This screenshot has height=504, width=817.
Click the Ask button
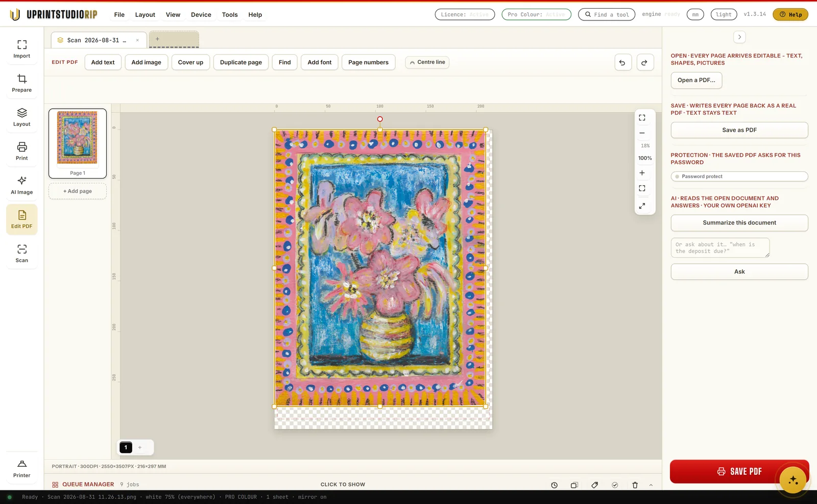click(739, 272)
